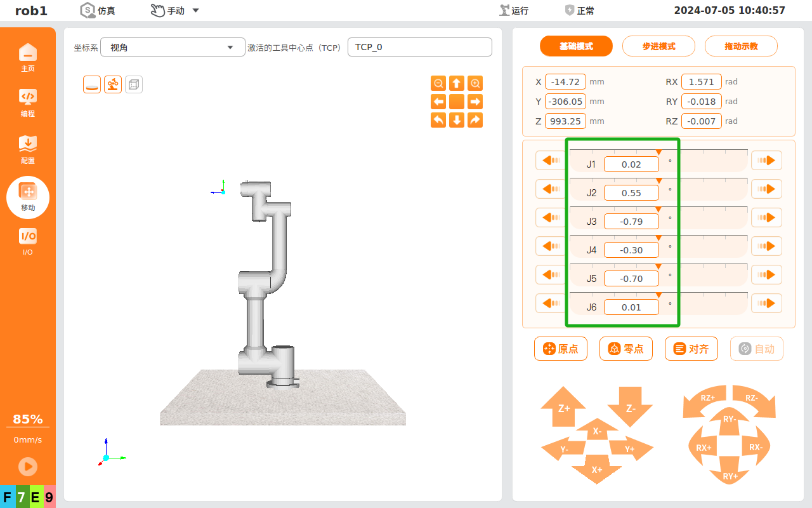Pan the 3D view left
The height and width of the screenshot is (508, 812).
pos(438,102)
